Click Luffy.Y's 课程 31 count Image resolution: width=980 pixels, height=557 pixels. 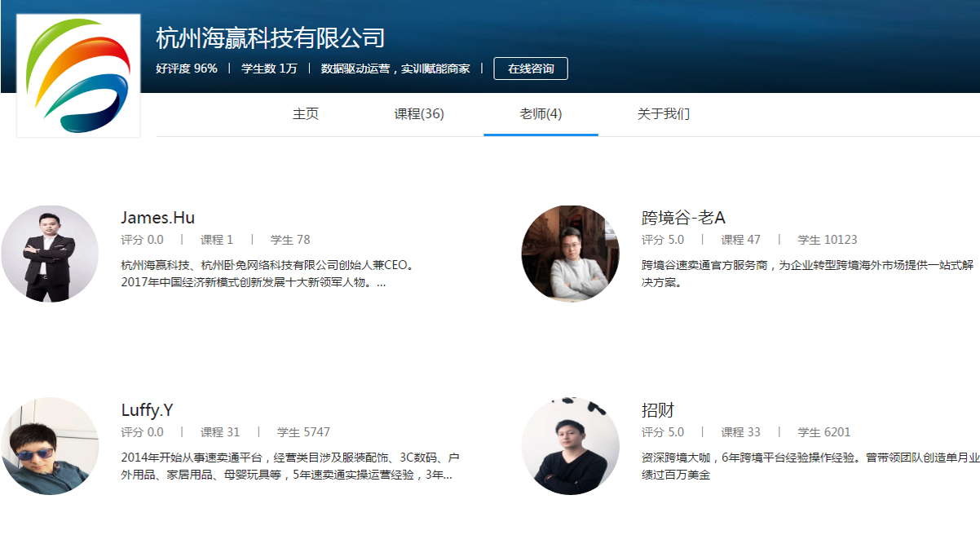click(x=220, y=432)
